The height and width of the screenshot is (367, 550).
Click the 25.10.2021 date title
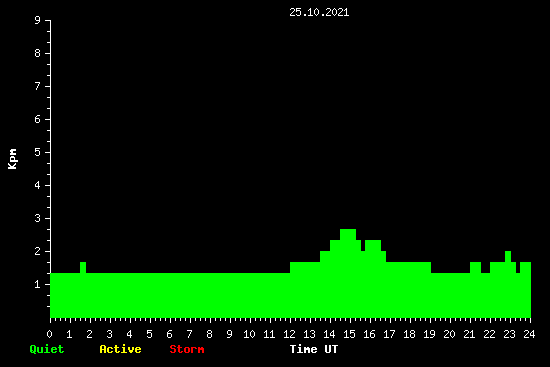319,12
